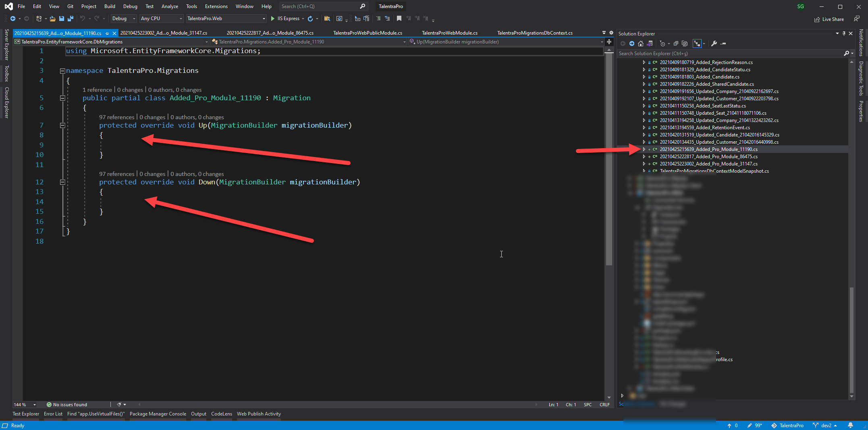The image size is (868, 430).
Task: Open Solution Explorer Properties wrench icon
Action: (x=714, y=43)
